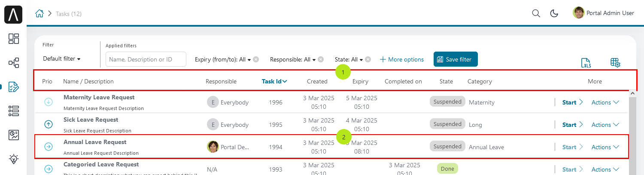The width and height of the screenshot is (644, 175).
Task: Expand the Responsible: All dropdown
Action: click(293, 59)
